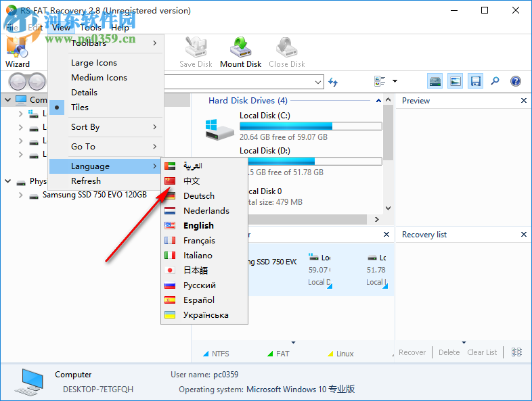This screenshot has height=401, width=532.
Task: Click the Dutch flag icon
Action: pos(170,210)
